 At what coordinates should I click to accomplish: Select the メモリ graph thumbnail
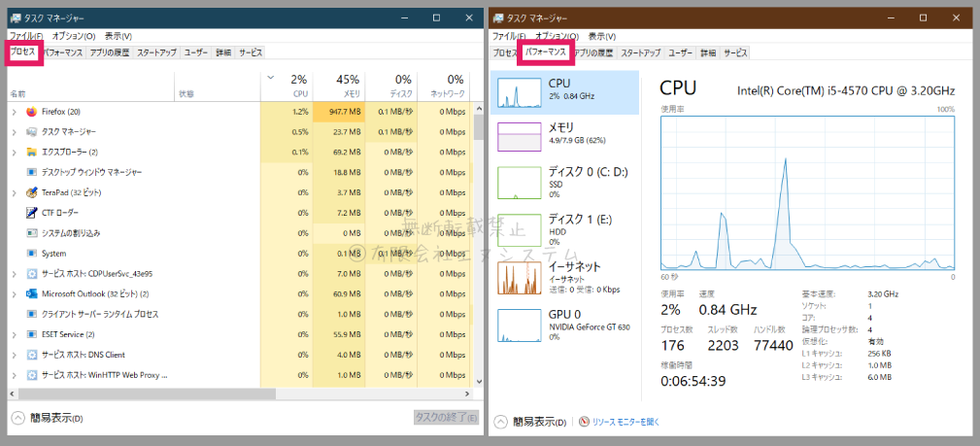tap(520, 137)
